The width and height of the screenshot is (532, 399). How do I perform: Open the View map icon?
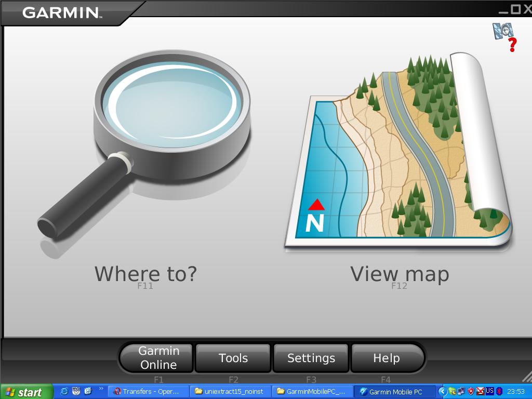coord(397,149)
